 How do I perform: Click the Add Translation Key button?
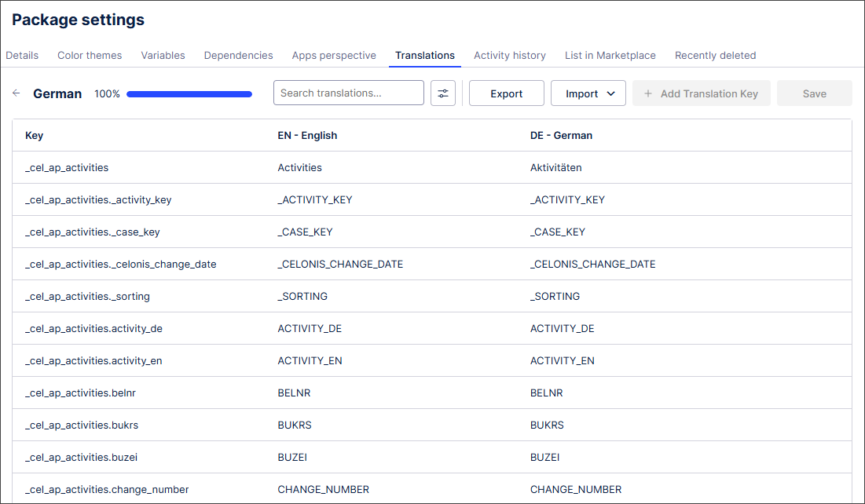click(701, 93)
